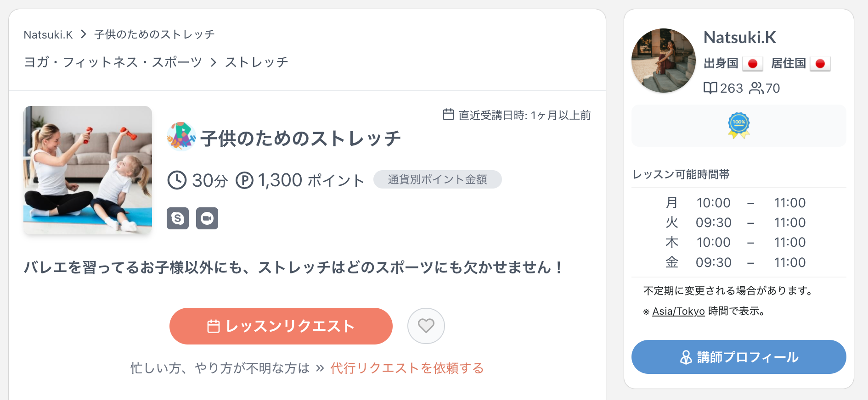
Task: Click the lessons count book icon
Action: point(710,88)
